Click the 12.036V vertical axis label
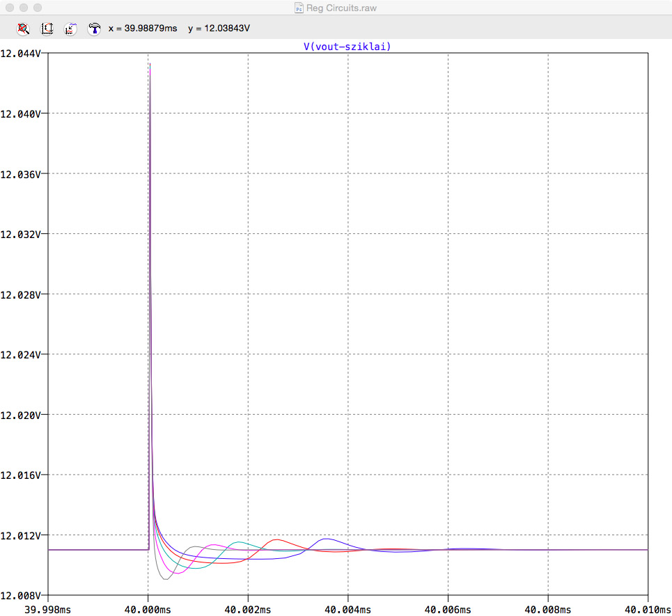This screenshot has height=616, width=672. pyautogui.click(x=21, y=174)
